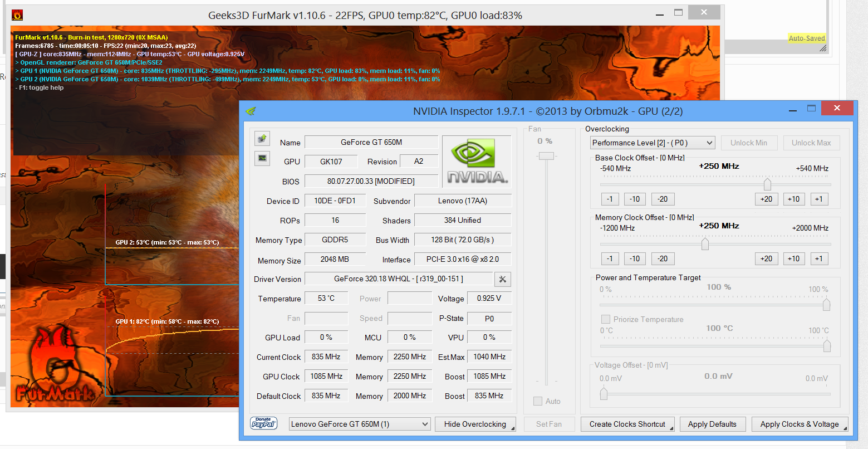868x449 pixels.
Task: Click the FurMark title bar app icon
Action: click(x=17, y=15)
